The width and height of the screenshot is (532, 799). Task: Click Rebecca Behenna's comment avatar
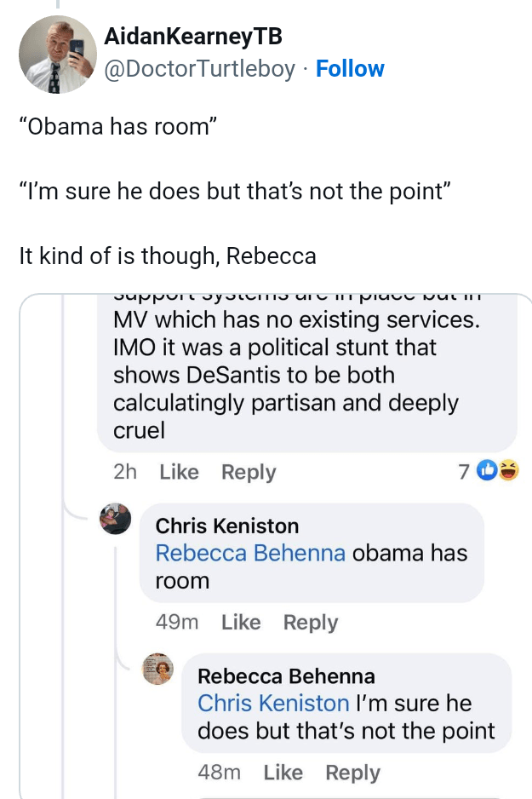coord(157,670)
